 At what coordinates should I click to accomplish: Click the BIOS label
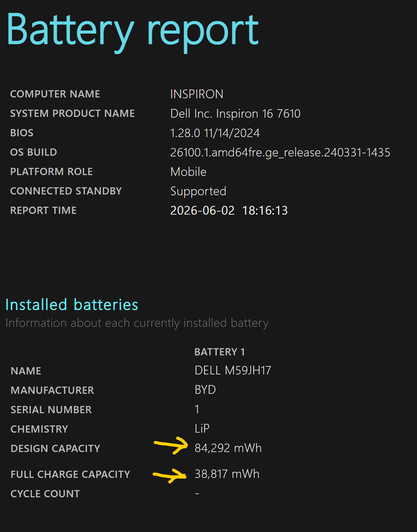22,133
